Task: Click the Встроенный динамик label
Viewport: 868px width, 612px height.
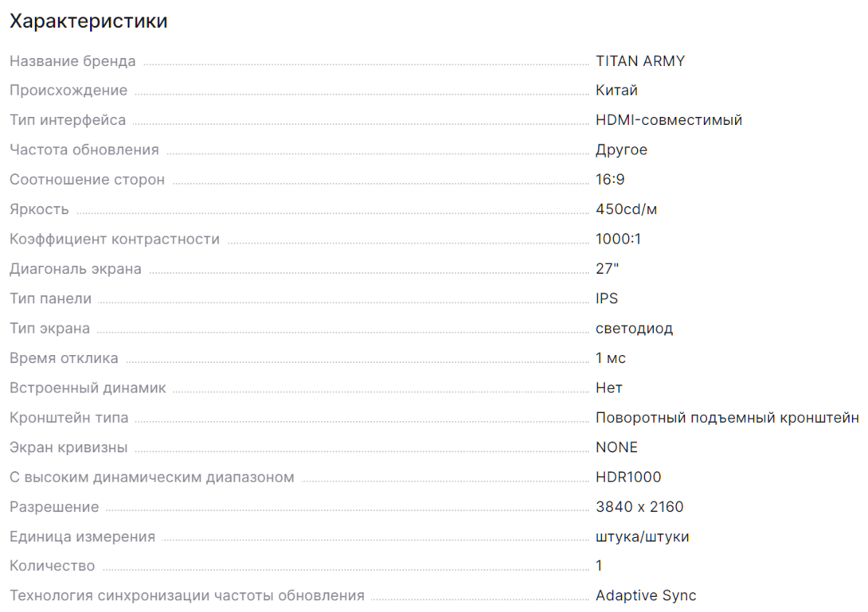Action: [88, 388]
